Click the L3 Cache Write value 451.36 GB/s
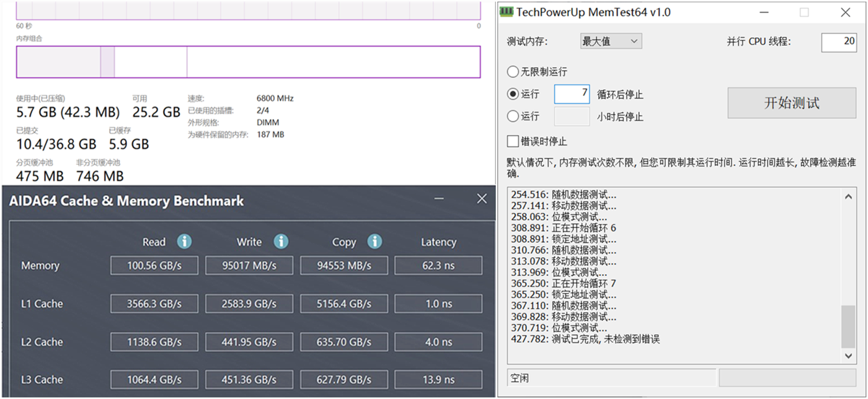Viewport: 868px width, 399px height. pyautogui.click(x=249, y=379)
